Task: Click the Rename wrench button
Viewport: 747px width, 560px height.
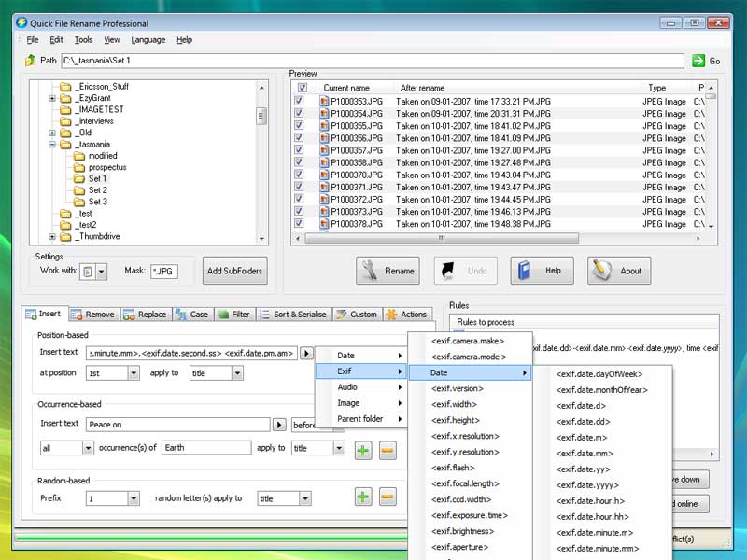Action: [388, 271]
